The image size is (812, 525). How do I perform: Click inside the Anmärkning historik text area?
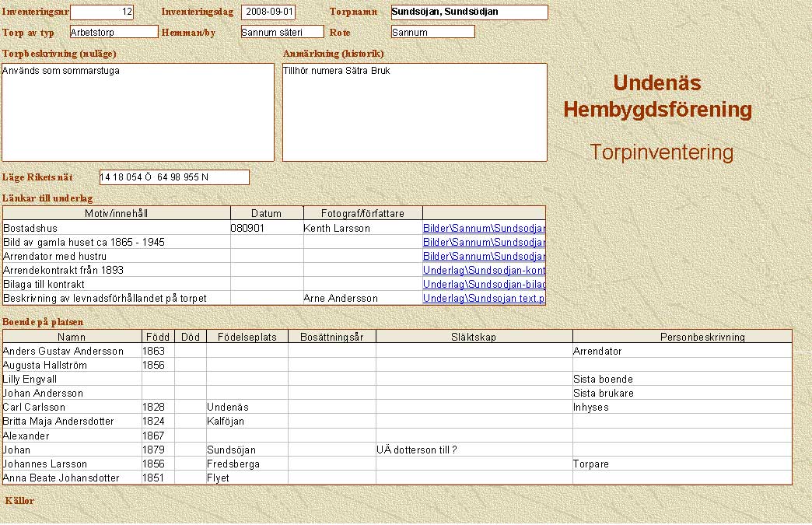pyautogui.click(x=415, y=112)
